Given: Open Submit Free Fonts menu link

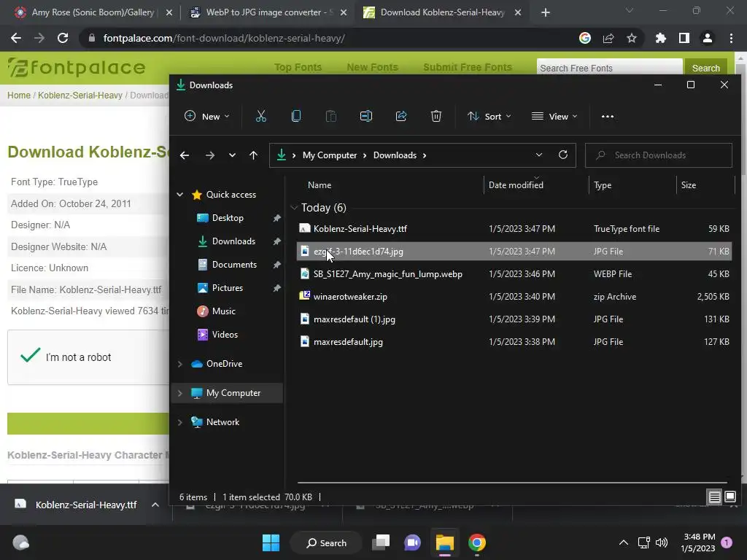Looking at the screenshot, I should (468, 67).
